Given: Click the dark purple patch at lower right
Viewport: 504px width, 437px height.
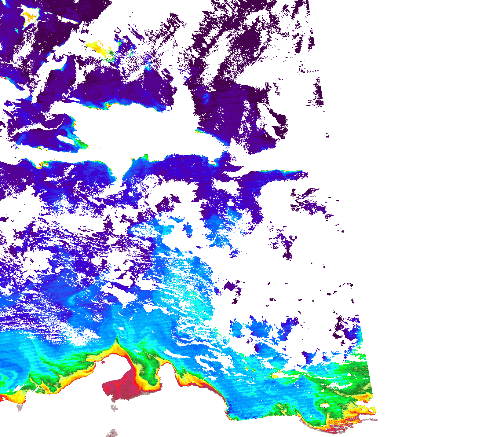Looking at the screenshot, I should pyautogui.click(x=340, y=329).
